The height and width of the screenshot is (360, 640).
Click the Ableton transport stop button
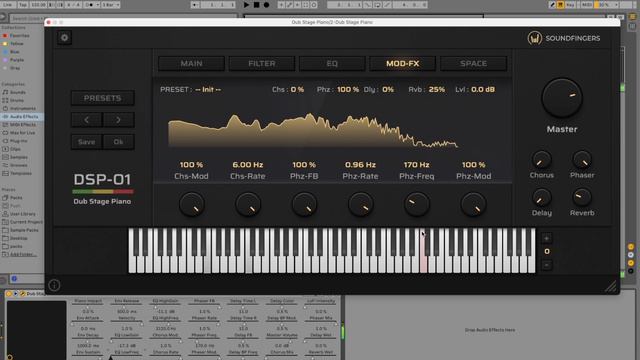click(256, 5)
